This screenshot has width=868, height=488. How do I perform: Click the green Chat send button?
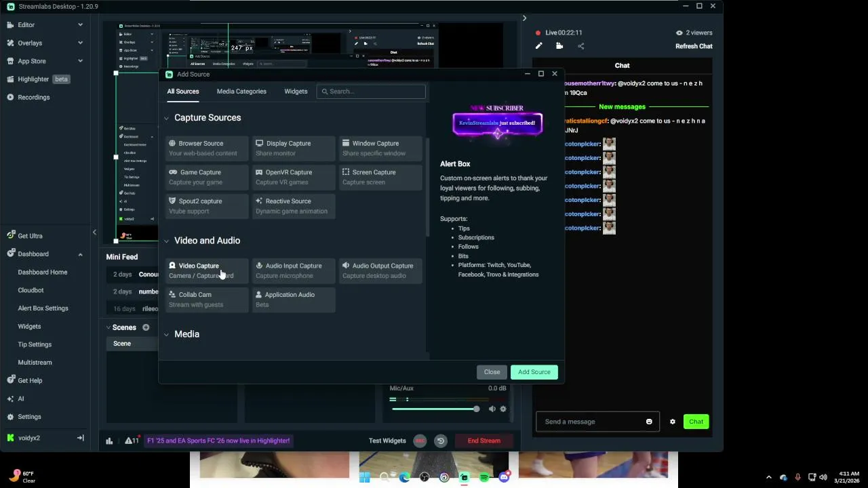tap(696, 422)
